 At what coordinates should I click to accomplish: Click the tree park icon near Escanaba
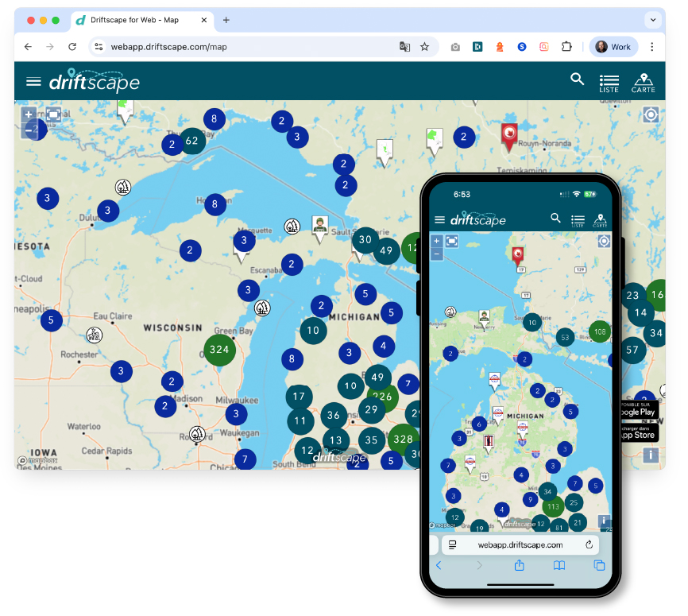(x=262, y=308)
